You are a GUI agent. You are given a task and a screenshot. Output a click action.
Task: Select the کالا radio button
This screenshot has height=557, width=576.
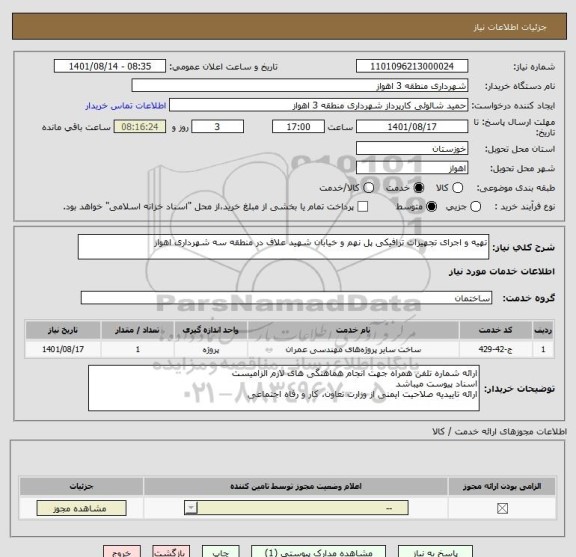pyautogui.click(x=457, y=188)
